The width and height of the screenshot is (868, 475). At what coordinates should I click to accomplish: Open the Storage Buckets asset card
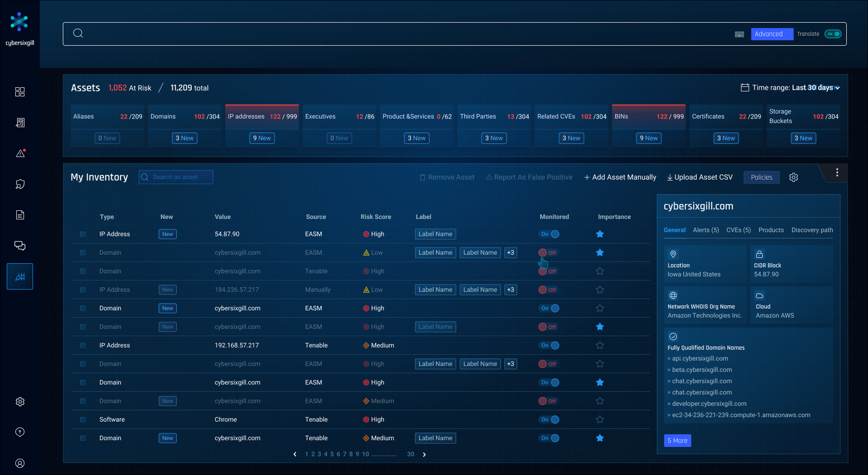(804, 126)
